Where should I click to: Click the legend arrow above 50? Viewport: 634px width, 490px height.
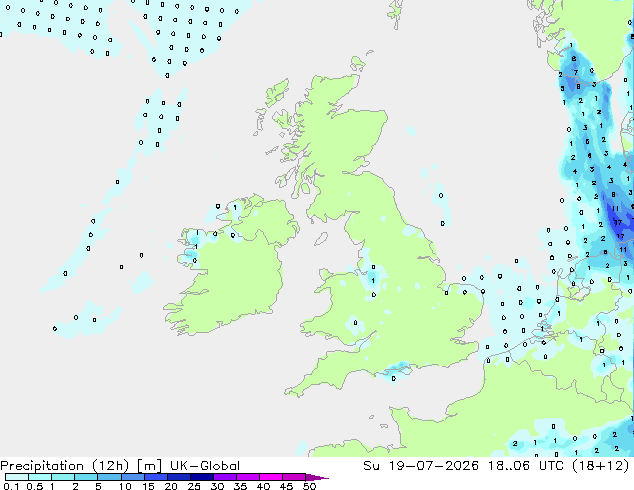(x=317, y=477)
